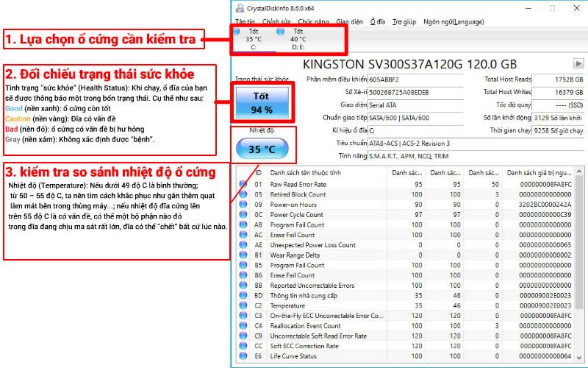Click status icon of AC Erase Fail Count
Screen dimensions: 588x368
coord(243,235)
